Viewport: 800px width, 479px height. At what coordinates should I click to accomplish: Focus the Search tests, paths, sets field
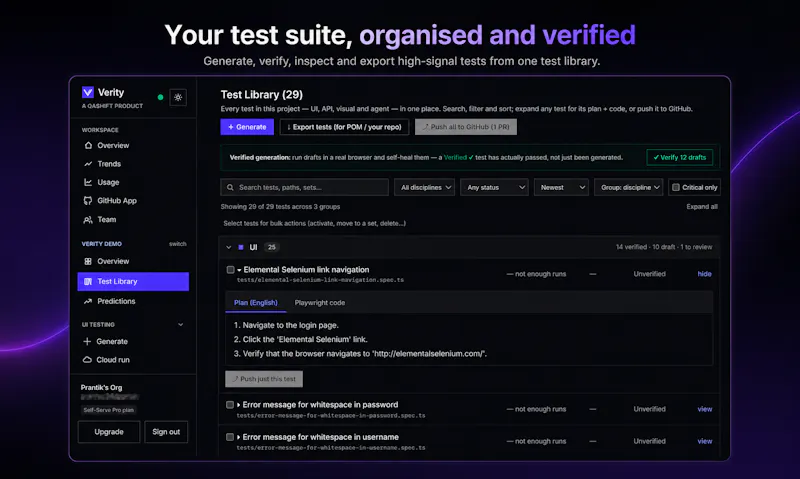[x=305, y=187]
